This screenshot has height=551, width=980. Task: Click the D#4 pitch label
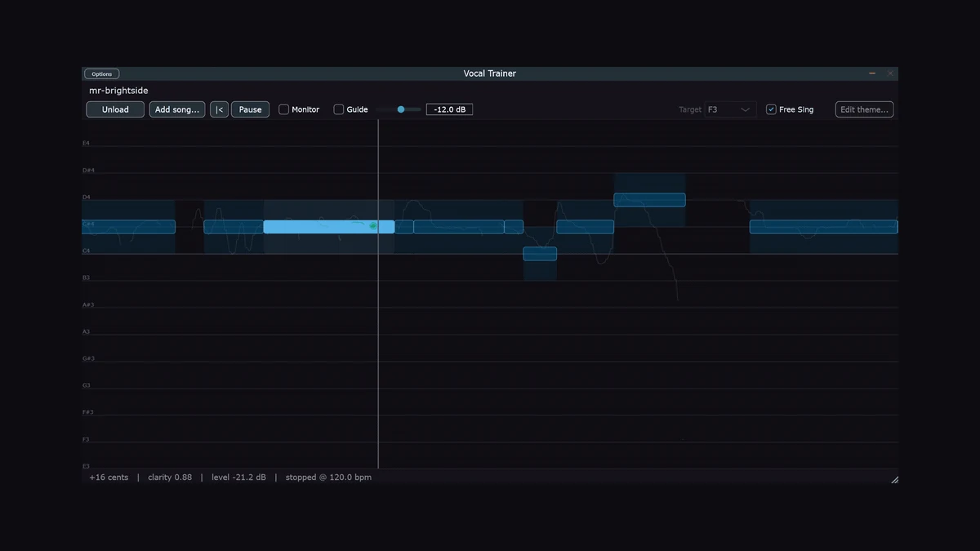click(89, 171)
